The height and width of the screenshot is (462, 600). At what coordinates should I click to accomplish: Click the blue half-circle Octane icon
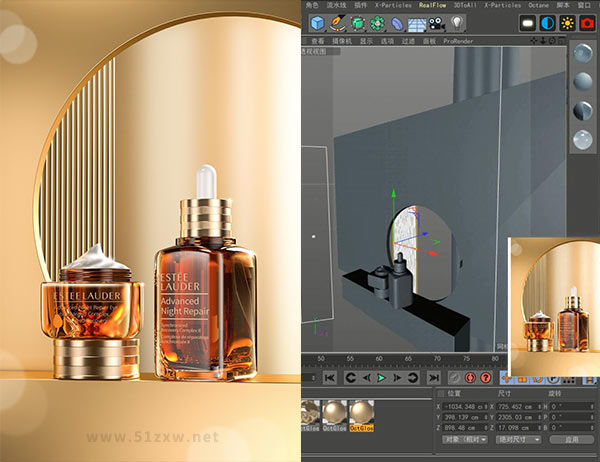548,23
